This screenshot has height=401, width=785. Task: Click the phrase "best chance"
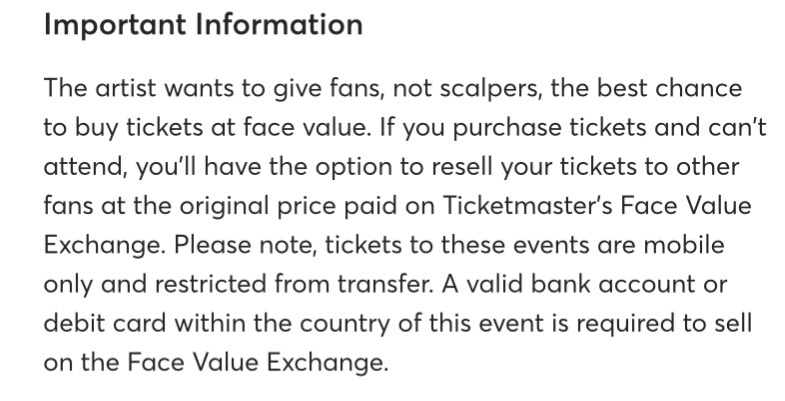[669, 88]
